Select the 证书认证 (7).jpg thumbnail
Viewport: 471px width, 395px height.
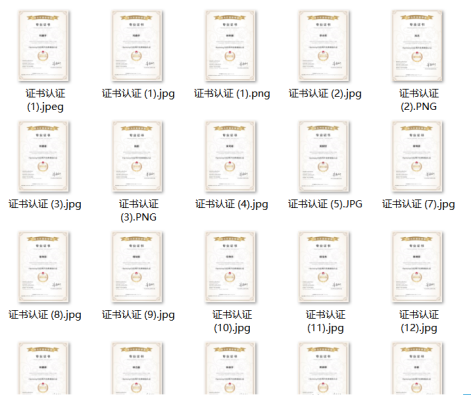pyautogui.click(x=417, y=156)
